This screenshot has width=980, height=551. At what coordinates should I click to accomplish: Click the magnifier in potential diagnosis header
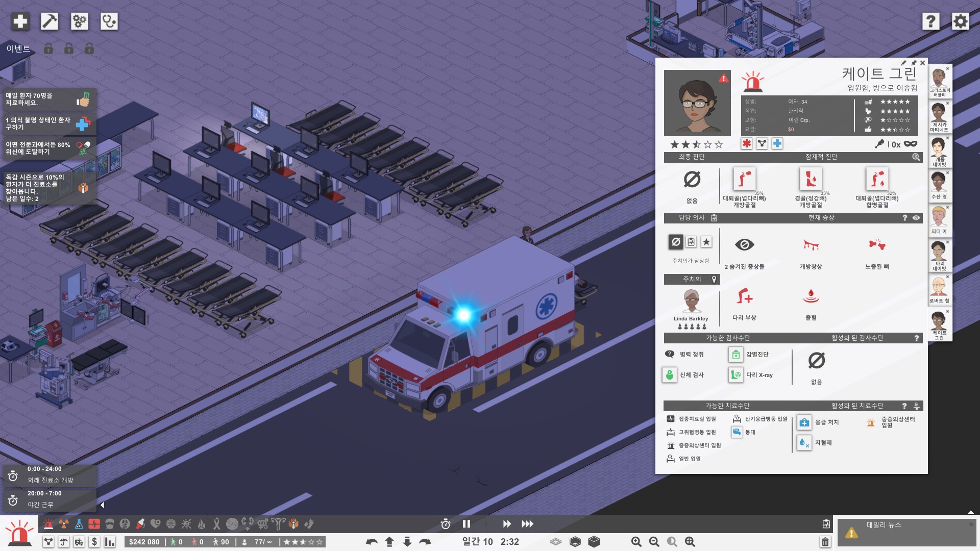(x=916, y=157)
